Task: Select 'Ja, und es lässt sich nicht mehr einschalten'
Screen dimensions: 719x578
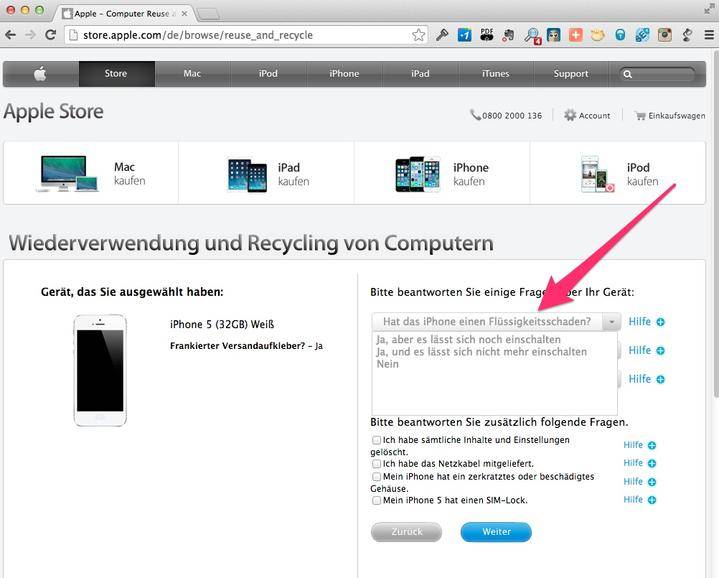Action: click(x=481, y=352)
